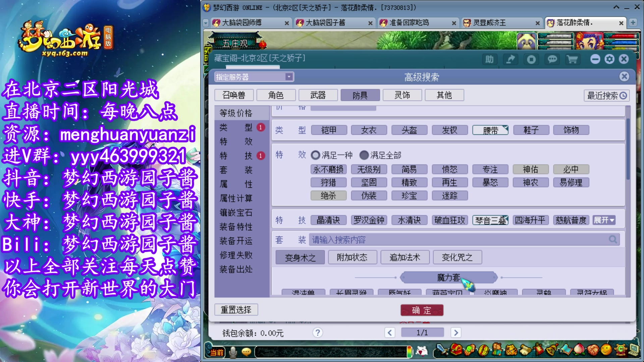Image resolution: width=644 pixels, height=362 pixels.
Task: Select the 附加状态 set tab
Action: click(x=352, y=257)
